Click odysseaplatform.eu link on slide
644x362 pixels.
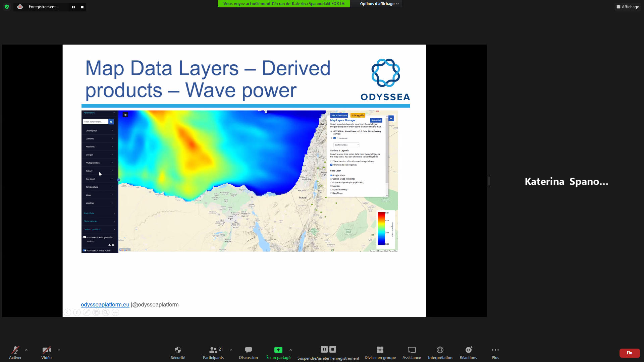point(105,305)
